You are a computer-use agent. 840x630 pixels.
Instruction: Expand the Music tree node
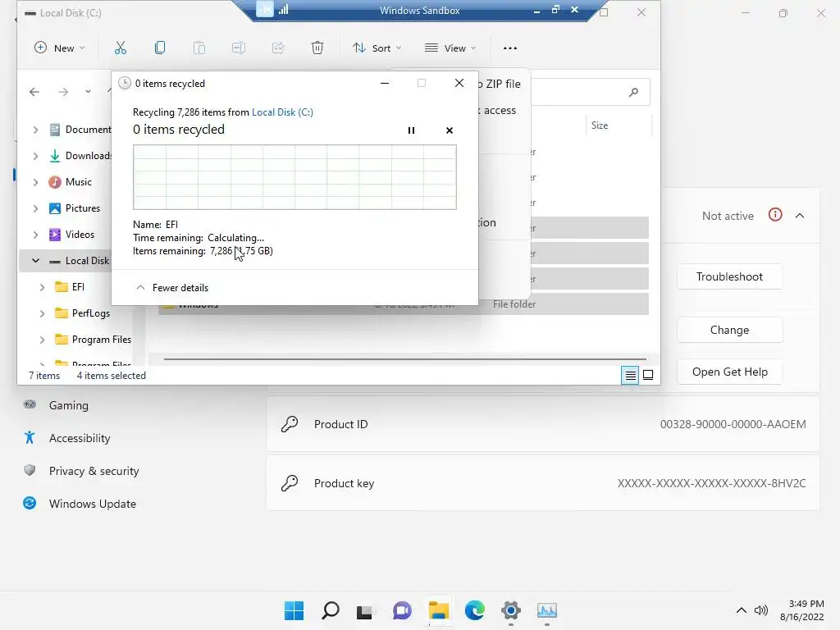tap(35, 181)
